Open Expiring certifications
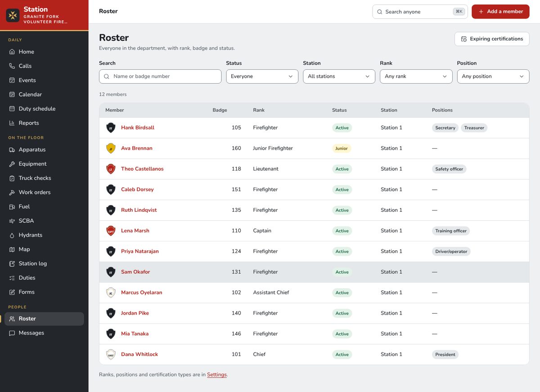 click(492, 39)
